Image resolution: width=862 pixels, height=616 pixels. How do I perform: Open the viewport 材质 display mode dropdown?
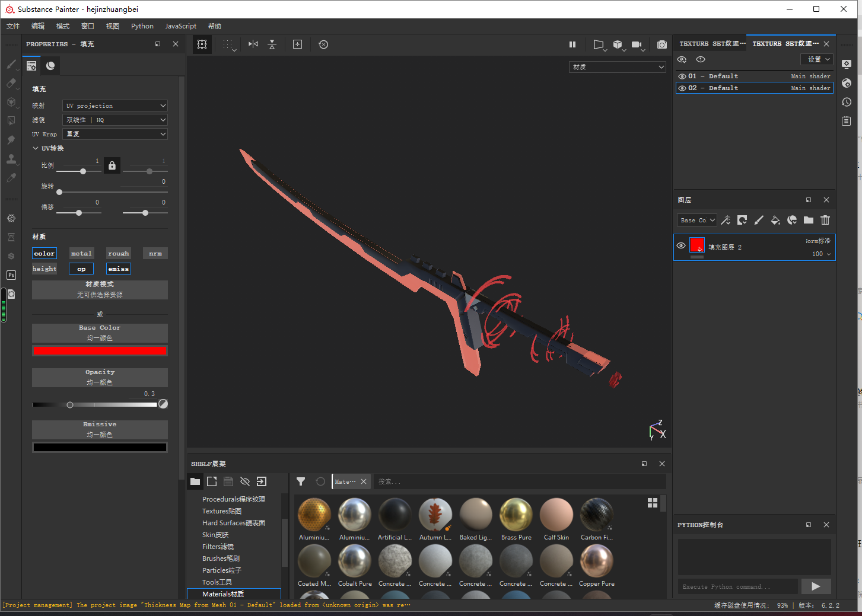618,67
